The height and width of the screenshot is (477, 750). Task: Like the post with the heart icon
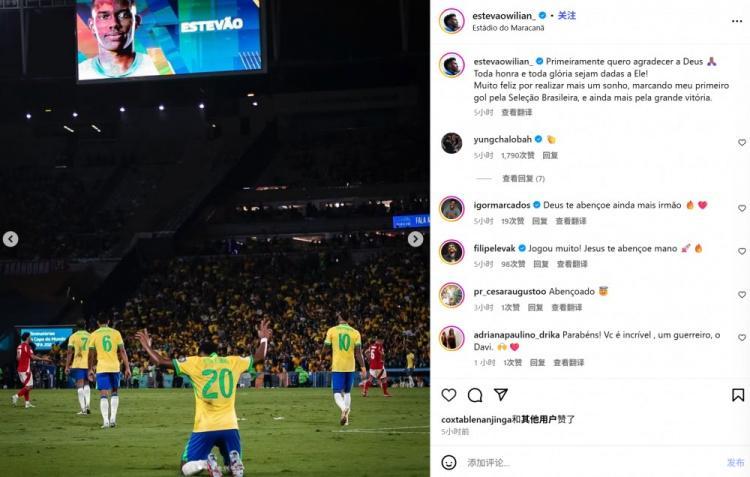(449, 395)
